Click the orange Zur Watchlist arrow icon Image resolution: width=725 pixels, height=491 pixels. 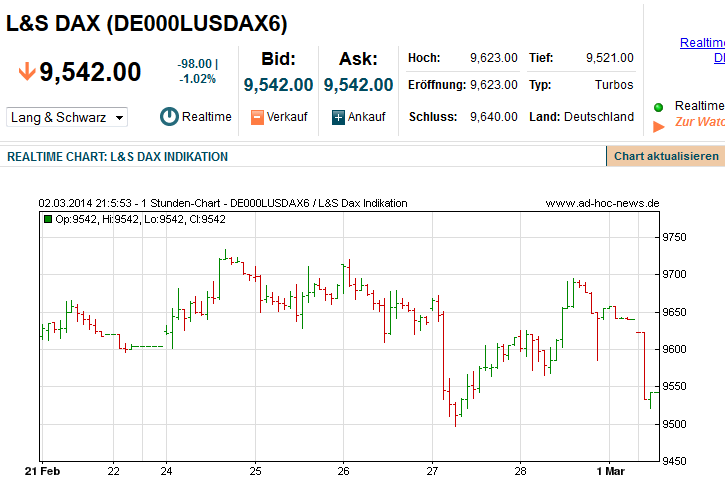click(x=658, y=126)
